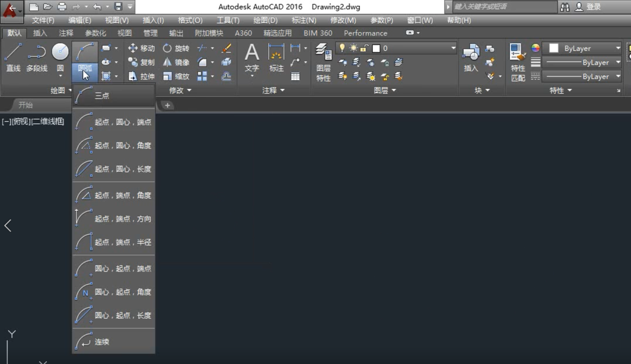The image size is (631, 364).
Task: Click the Insert block (插入) button
Action: 471,57
